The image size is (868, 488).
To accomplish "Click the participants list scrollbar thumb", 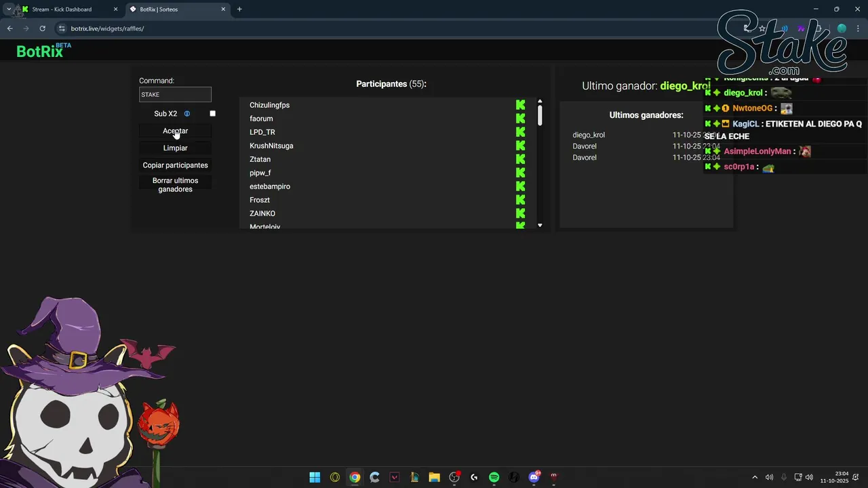I will coord(540,115).
